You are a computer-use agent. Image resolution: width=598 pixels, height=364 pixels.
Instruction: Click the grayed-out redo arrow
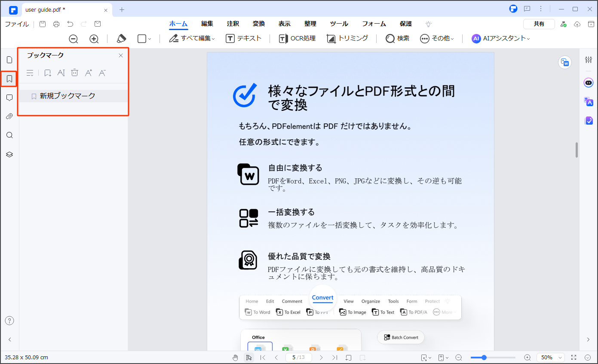pos(84,24)
